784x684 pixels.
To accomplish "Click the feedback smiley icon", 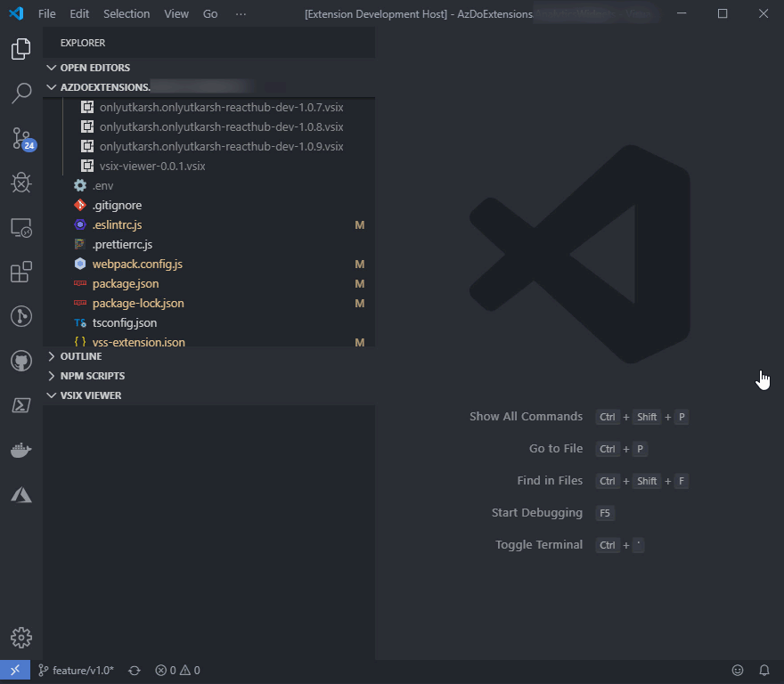I will pyautogui.click(x=738, y=670).
